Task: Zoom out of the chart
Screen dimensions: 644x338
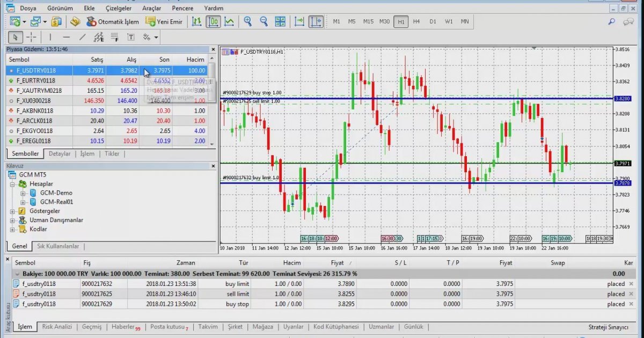Action: pyautogui.click(x=264, y=21)
